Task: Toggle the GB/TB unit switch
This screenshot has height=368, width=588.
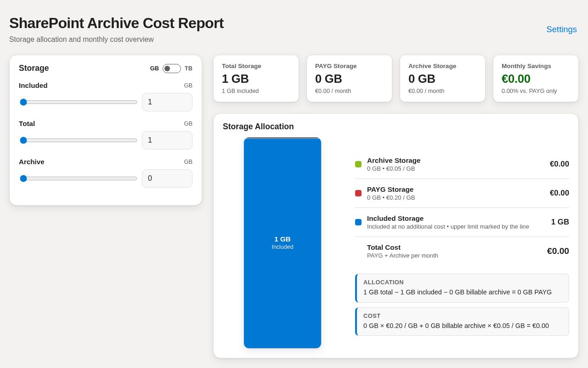Action: (172, 69)
